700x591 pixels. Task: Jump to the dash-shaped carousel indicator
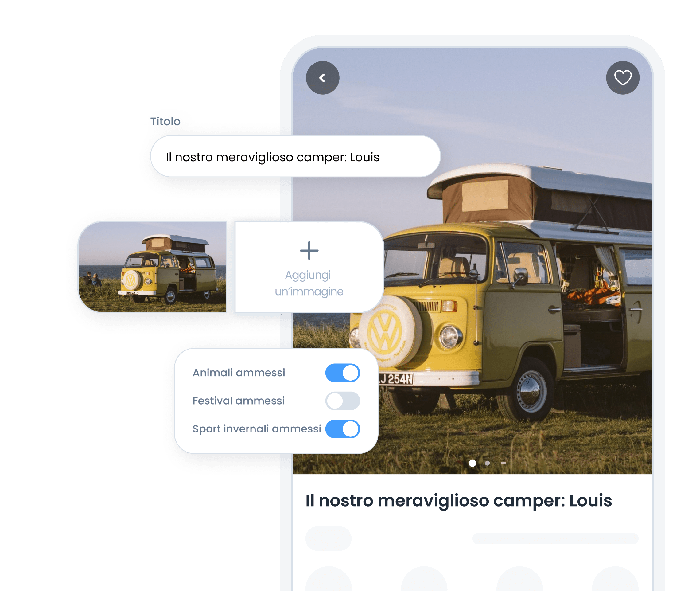click(503, 463)
